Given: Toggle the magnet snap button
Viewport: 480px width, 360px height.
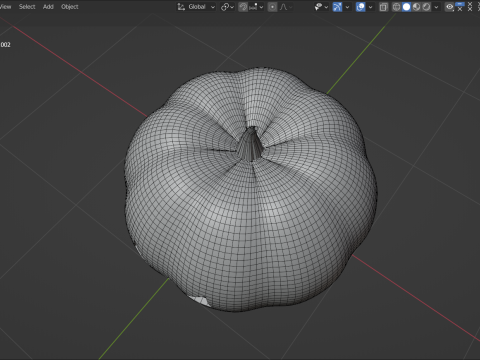Looking at the screenshot, I should (x=243, y=7).
